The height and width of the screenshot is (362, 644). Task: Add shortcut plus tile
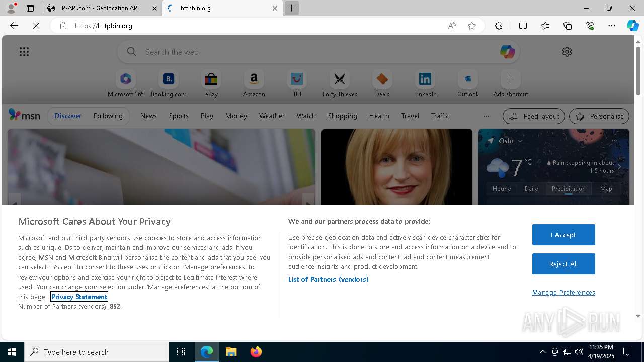[x=511, y=83]
